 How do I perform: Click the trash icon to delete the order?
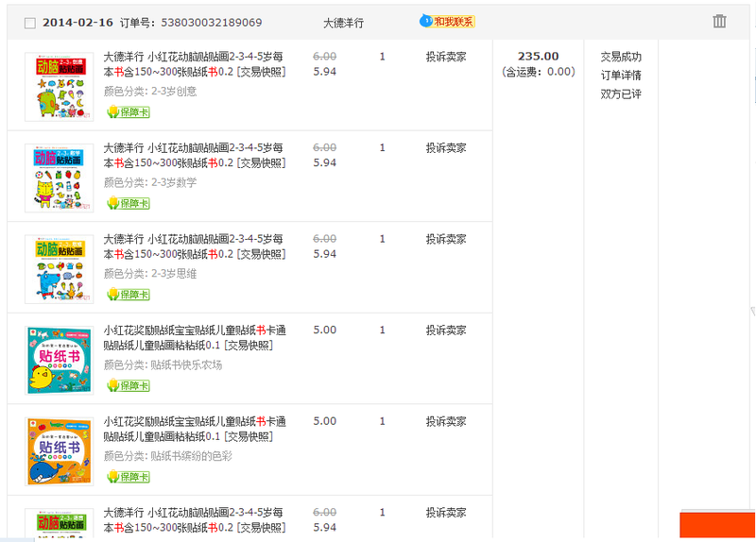coord(719,21)
